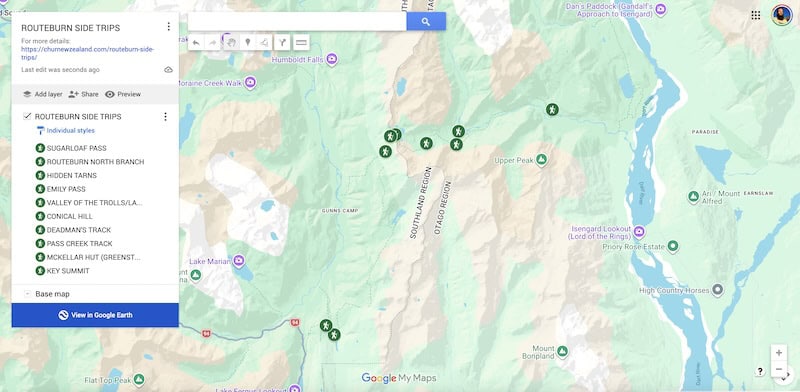
Task: Click the GUNNS CAMP map label
Action: (340, 210)
